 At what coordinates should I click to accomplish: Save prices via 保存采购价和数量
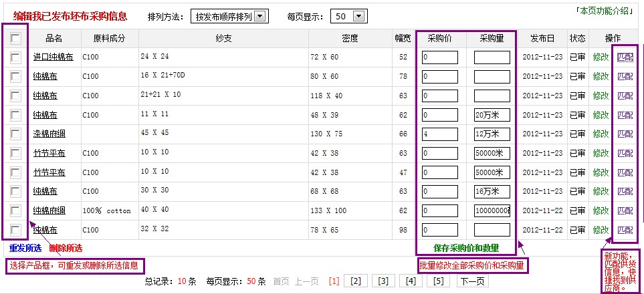click(465, 248)
